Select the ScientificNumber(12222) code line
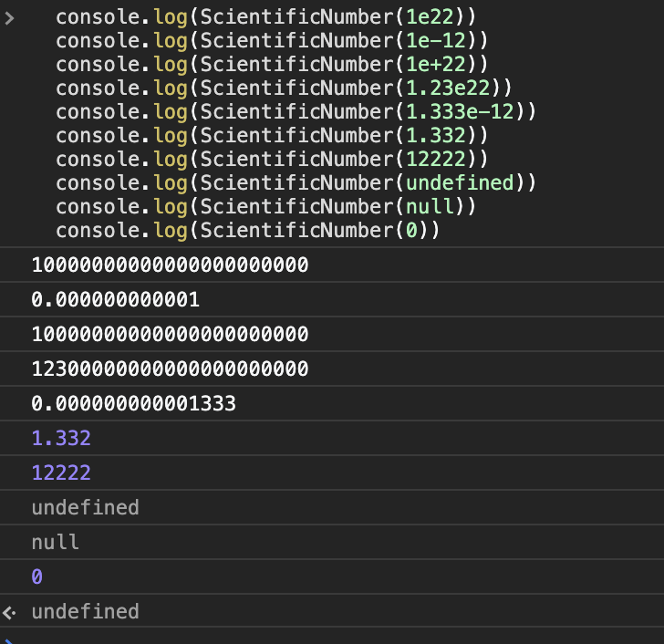The width and height of the screenshot is (664, 644). point(271,160)
